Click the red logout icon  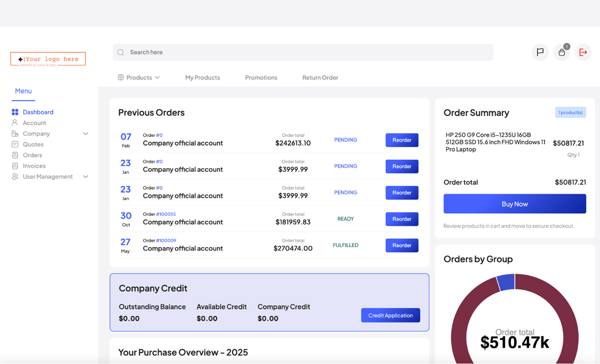click(x=583, y=52)
